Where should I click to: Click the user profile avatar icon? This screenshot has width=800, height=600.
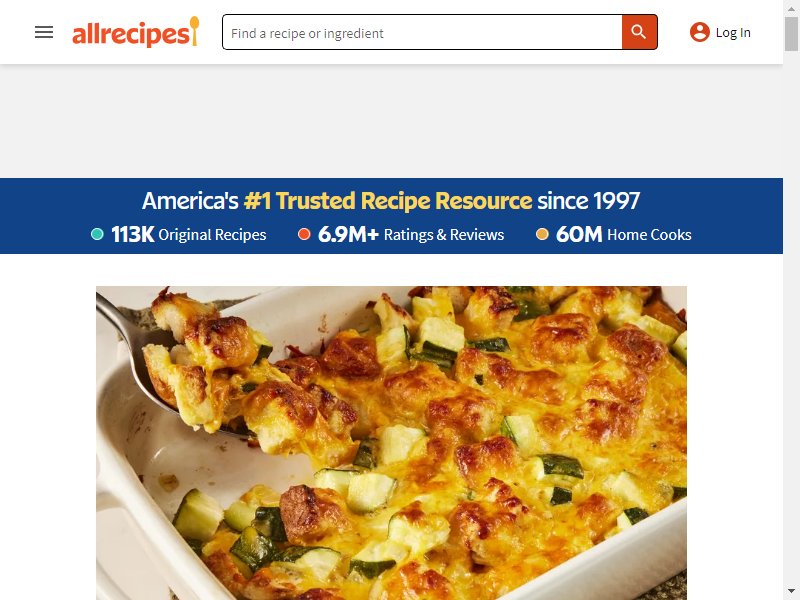coord(699,32)
